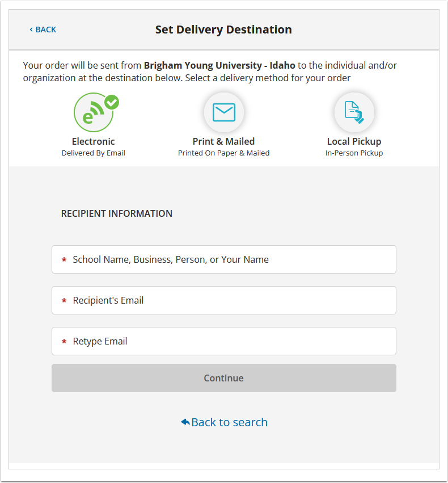Click the Back to search arrow icon
Viewport: 448px width, 483px height.
pos(185,422)
